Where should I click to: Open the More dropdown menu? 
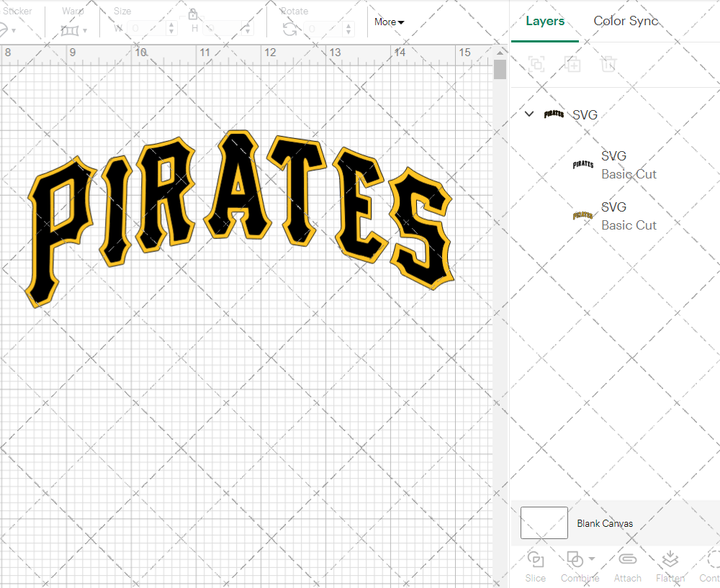coord(389,22)
